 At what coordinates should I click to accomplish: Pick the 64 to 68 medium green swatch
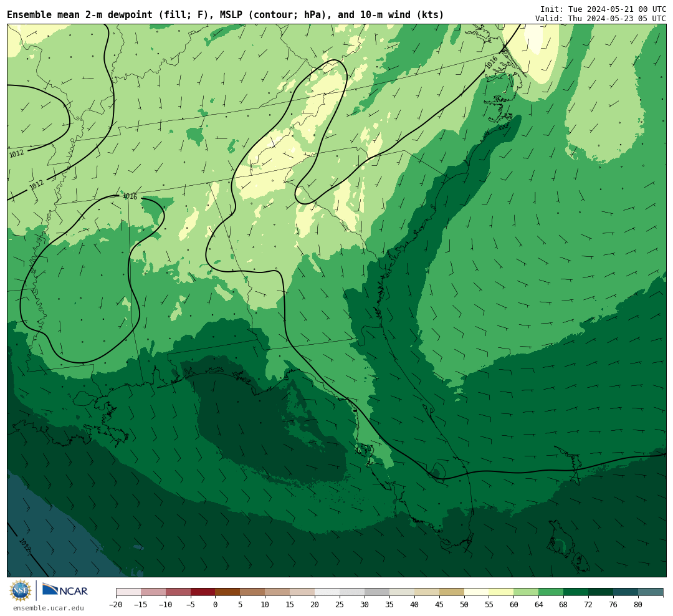pyautogui.click(x=551, y=592)
